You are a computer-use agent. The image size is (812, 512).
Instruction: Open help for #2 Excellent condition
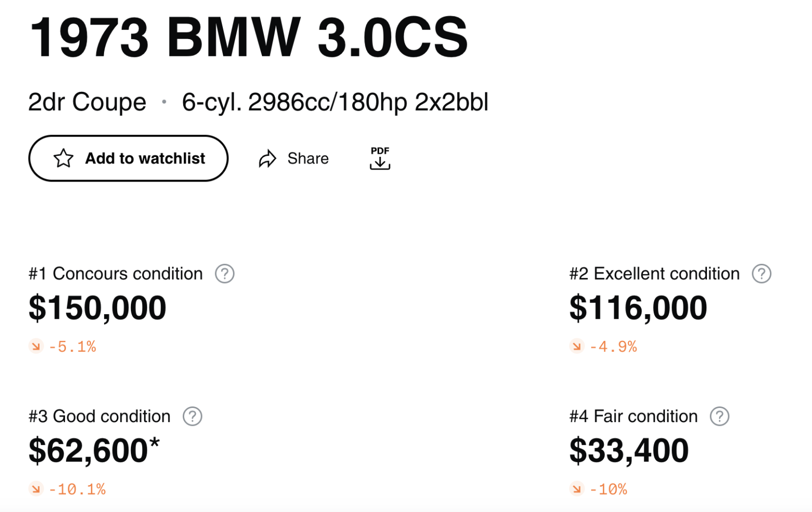pyautogui.click(x=761, y=274)
